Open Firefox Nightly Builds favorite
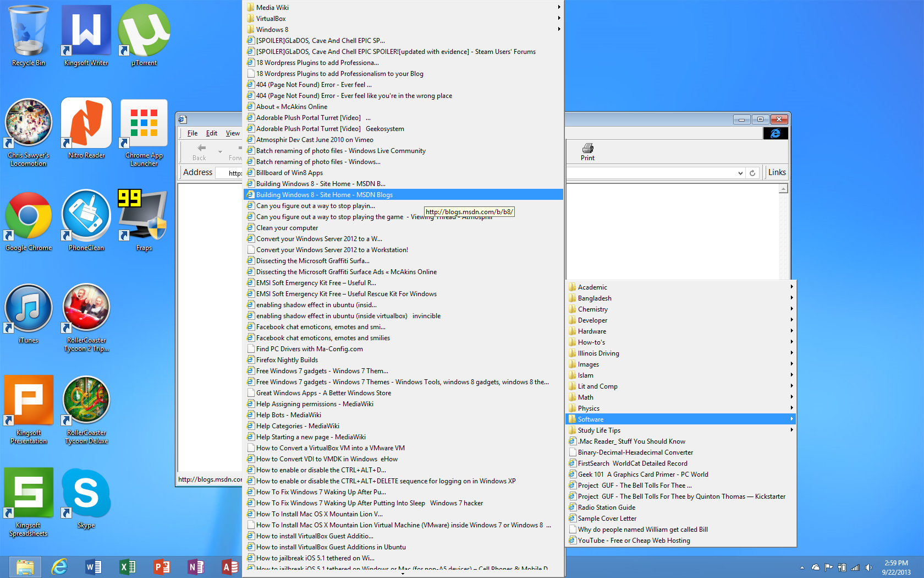 tap(287, 360)
